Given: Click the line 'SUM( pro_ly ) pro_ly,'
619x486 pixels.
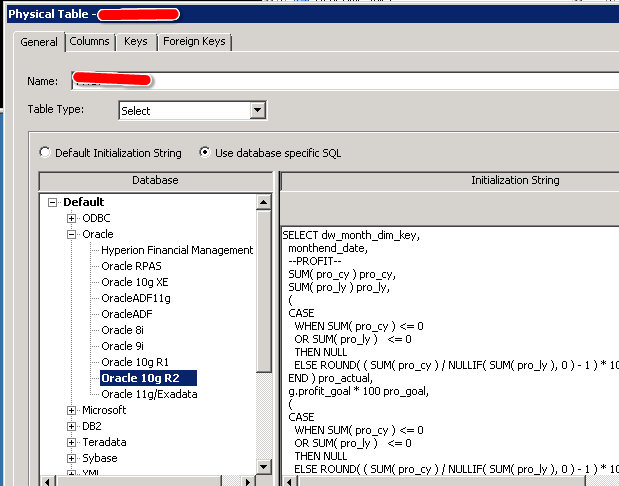Looking at the screenshot, I should coord(339,287).
